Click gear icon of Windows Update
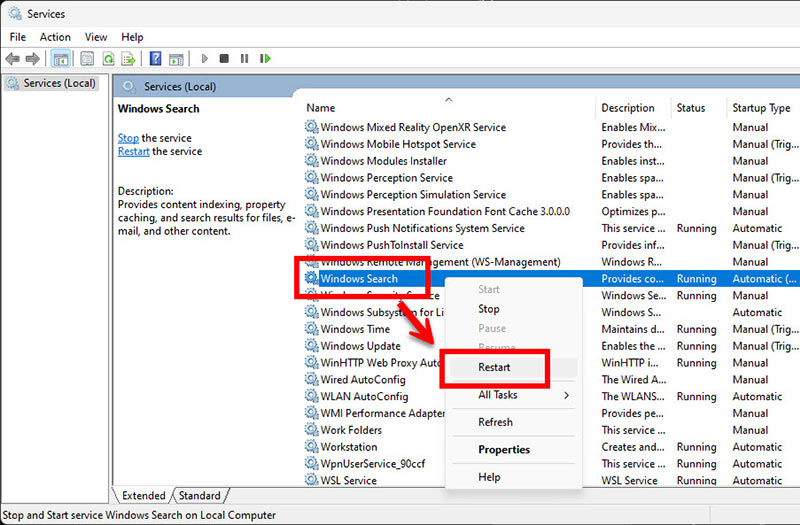 click(311, 345)
